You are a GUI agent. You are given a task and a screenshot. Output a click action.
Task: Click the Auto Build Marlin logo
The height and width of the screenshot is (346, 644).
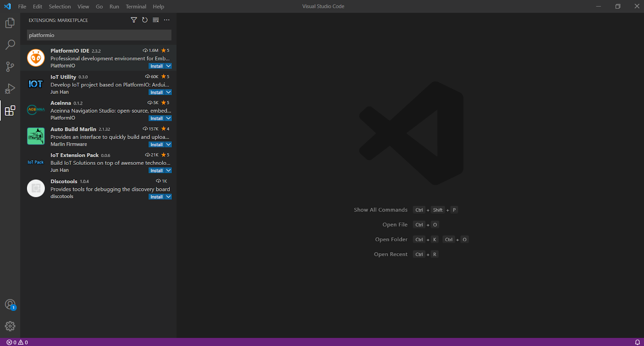click(36, 136)
